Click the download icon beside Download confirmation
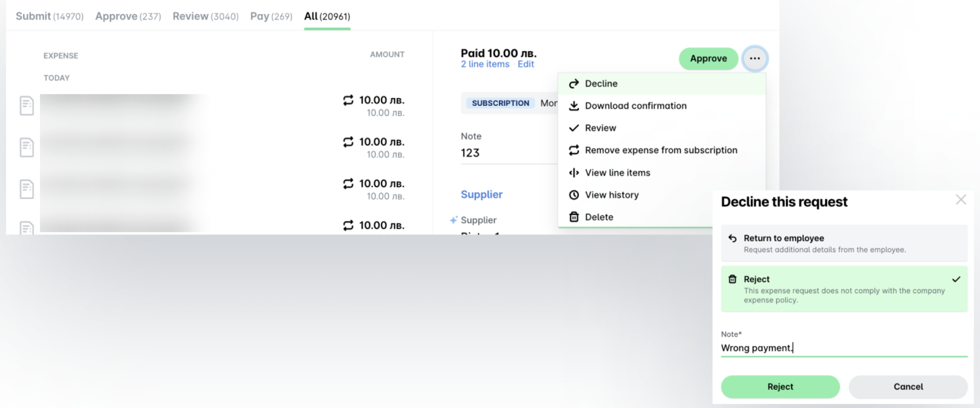Viewport: 980px width, 408px height. click(x=574, y=106)
